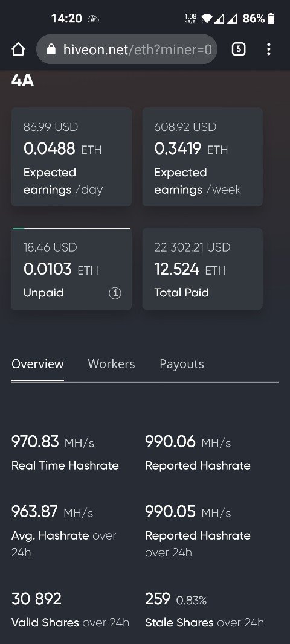Tap the Unpaid info icon
The image size is (290, 644).
coord(115,293)
